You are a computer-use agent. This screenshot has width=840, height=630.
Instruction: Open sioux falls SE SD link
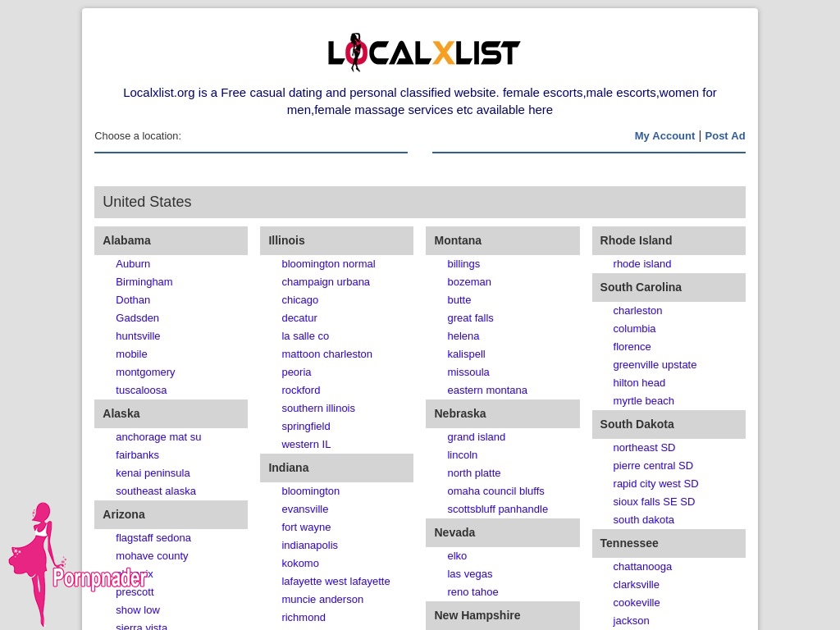(654, 502)
